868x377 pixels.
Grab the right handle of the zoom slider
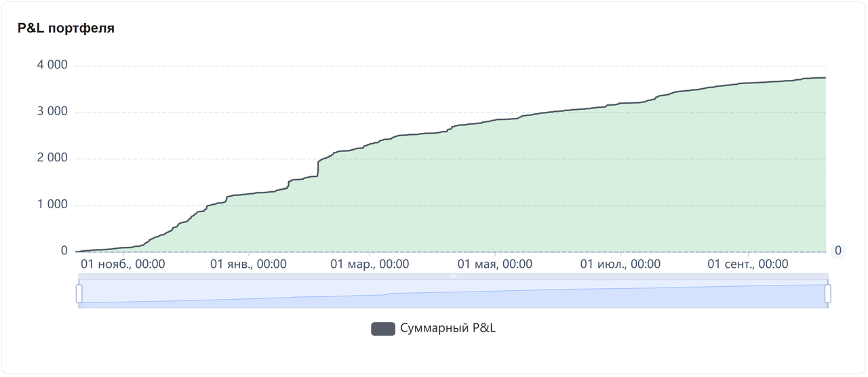[x=828, y=294]
